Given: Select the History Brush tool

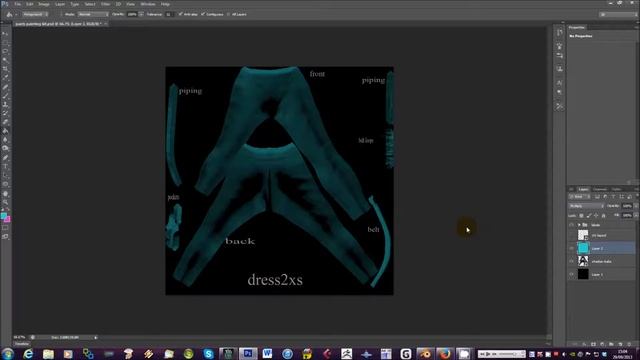Looking at the screenshot, I should [x=5, y=113].
